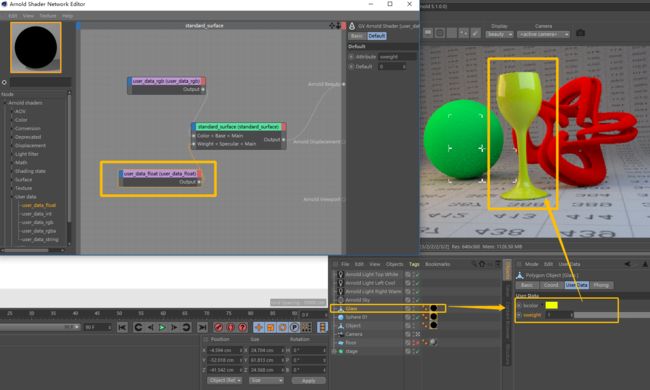The height and width of the screenshot is (390, 650).
Task: Toggle the Glass layer square toggle
Action: pyautogui.click(x=408, y=308)
